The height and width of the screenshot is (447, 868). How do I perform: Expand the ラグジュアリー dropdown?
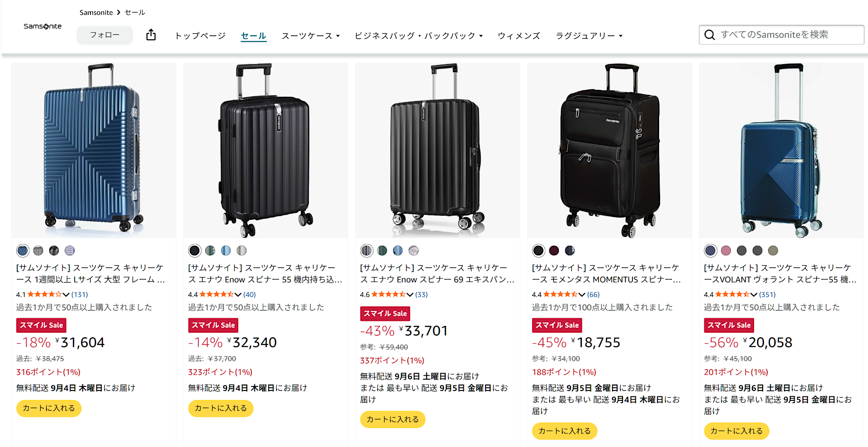click(x=589, y=36)
